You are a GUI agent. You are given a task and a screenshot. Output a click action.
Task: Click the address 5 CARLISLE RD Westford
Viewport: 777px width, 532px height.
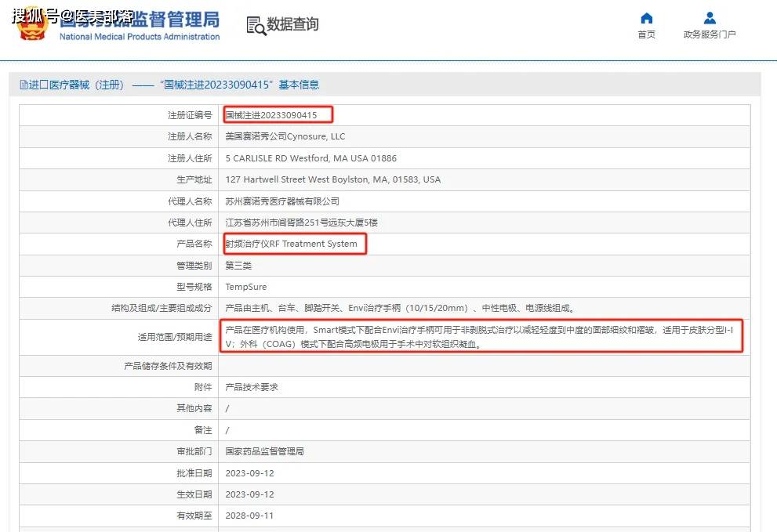(310, 158)
